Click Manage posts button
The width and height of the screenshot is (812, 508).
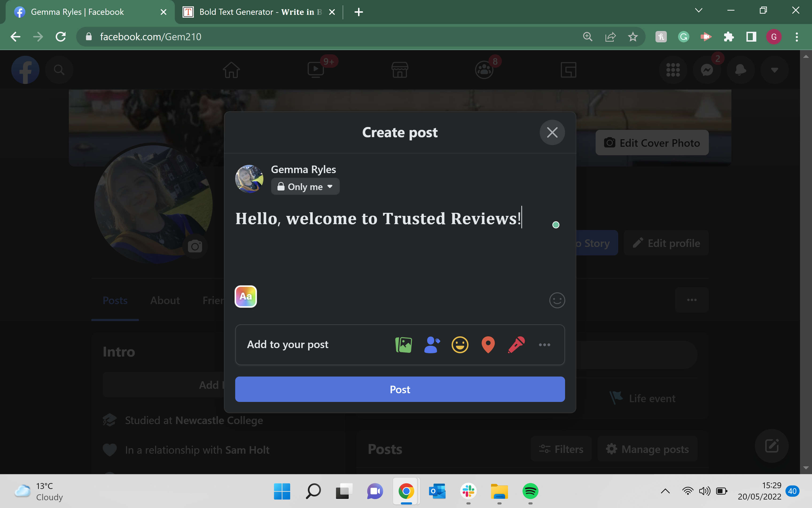click(647, 449)
